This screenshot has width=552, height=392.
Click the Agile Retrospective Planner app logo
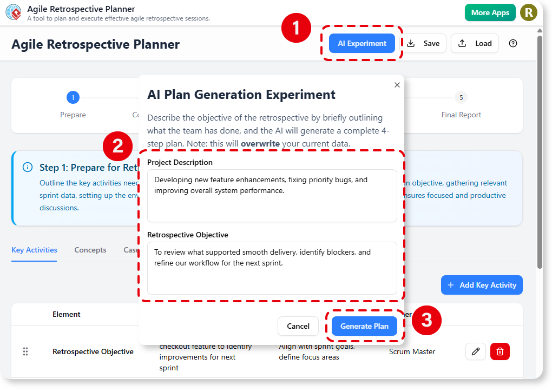(13, 12)
